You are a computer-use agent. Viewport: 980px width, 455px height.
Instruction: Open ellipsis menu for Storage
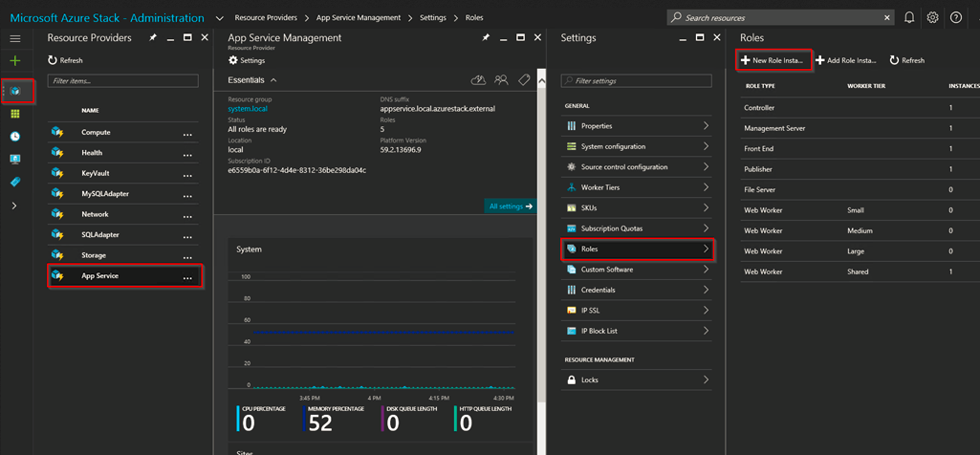[186, 257]
